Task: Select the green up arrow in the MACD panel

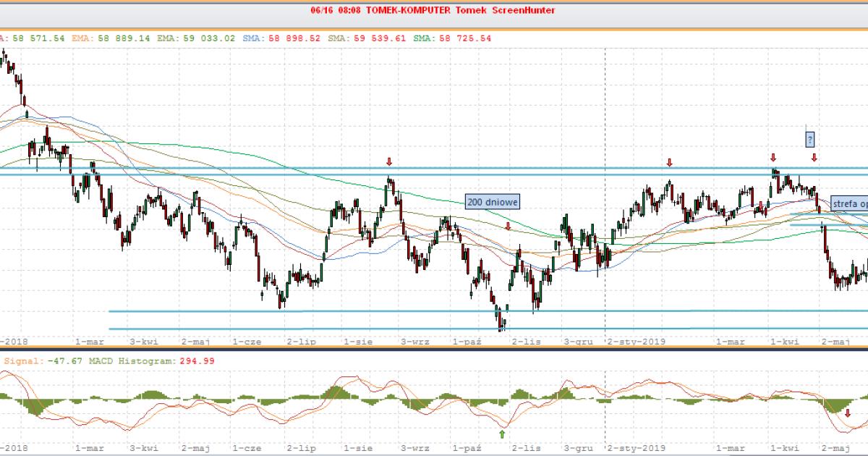Action: 501,434
